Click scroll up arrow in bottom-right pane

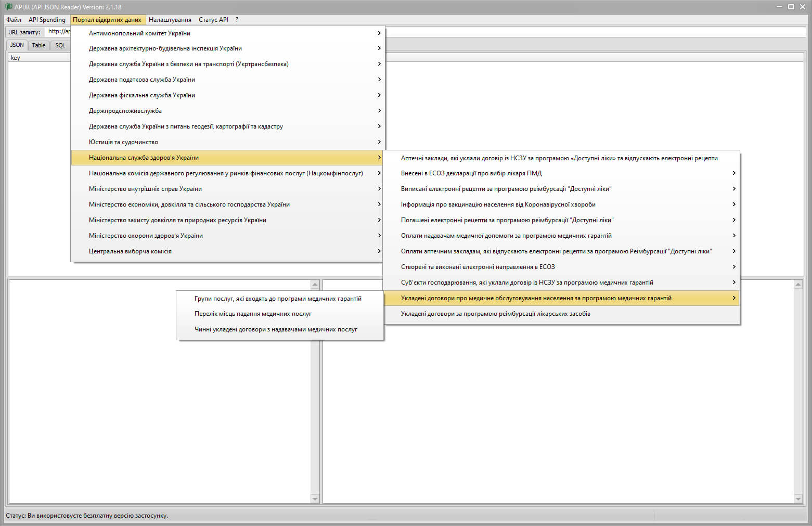coord(798,285)
